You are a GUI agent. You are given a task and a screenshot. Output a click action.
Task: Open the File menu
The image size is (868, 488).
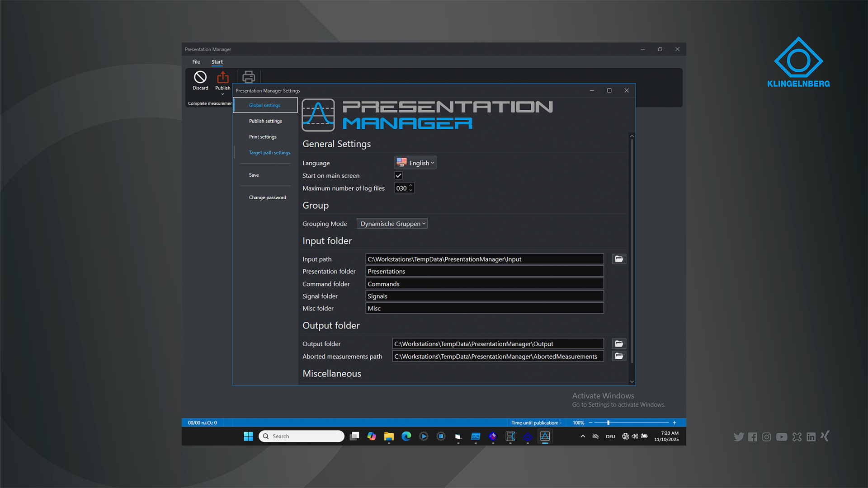(196, 62)
